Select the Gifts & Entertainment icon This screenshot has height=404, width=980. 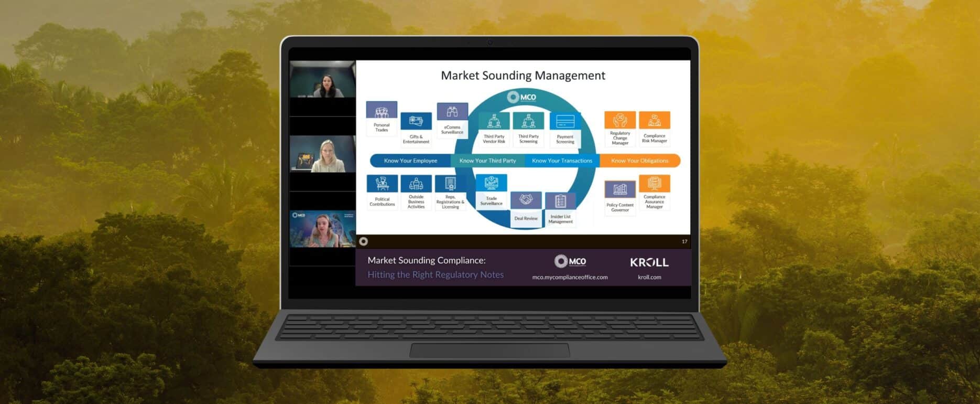pyautogui.click(x=416, y=121)
